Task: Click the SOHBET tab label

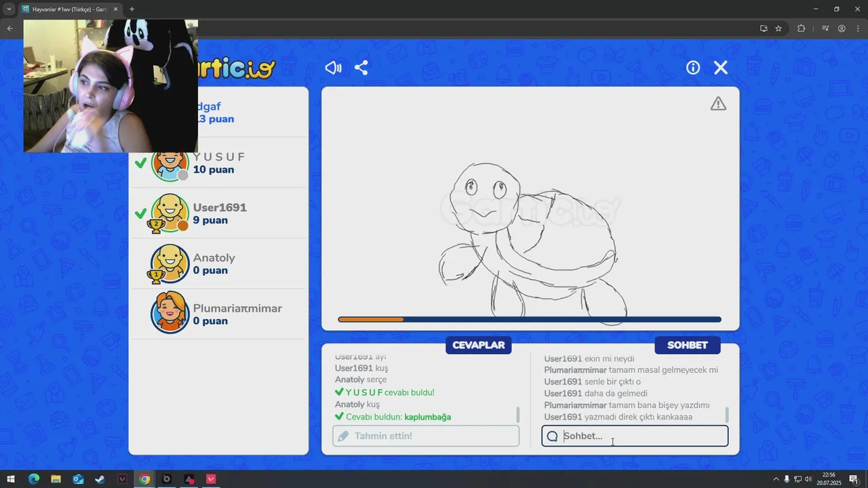Action: [688, 345]
